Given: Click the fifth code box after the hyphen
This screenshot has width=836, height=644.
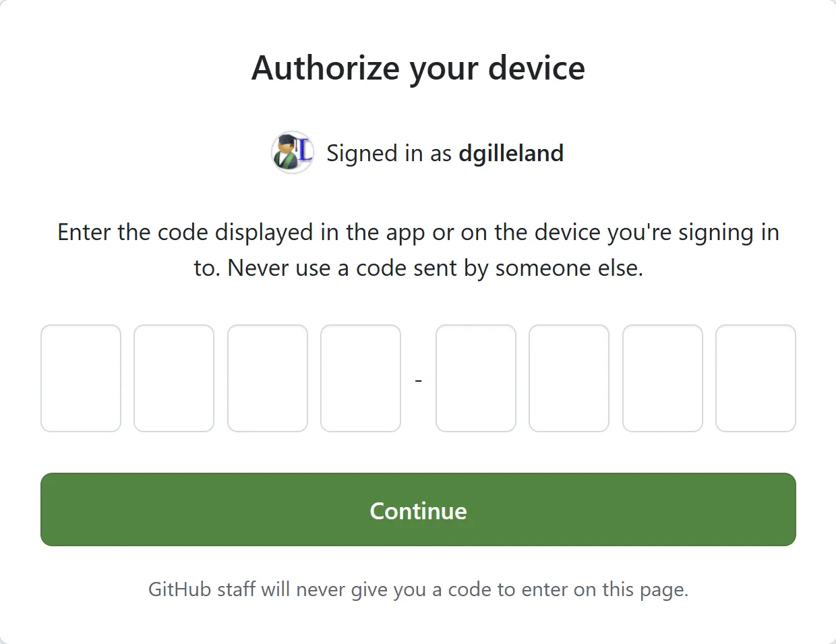Looking at the screenshot, I should pyautogui.click(x=475, y=378).
